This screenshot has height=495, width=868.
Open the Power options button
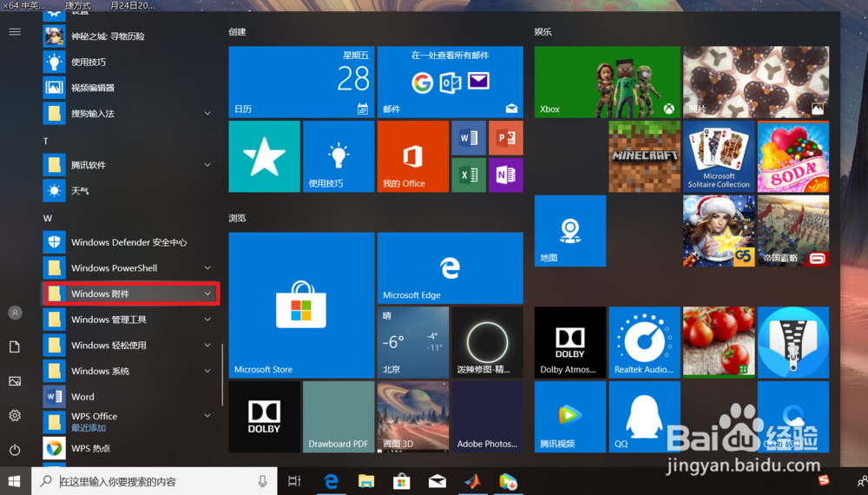[x=15, y=450]
